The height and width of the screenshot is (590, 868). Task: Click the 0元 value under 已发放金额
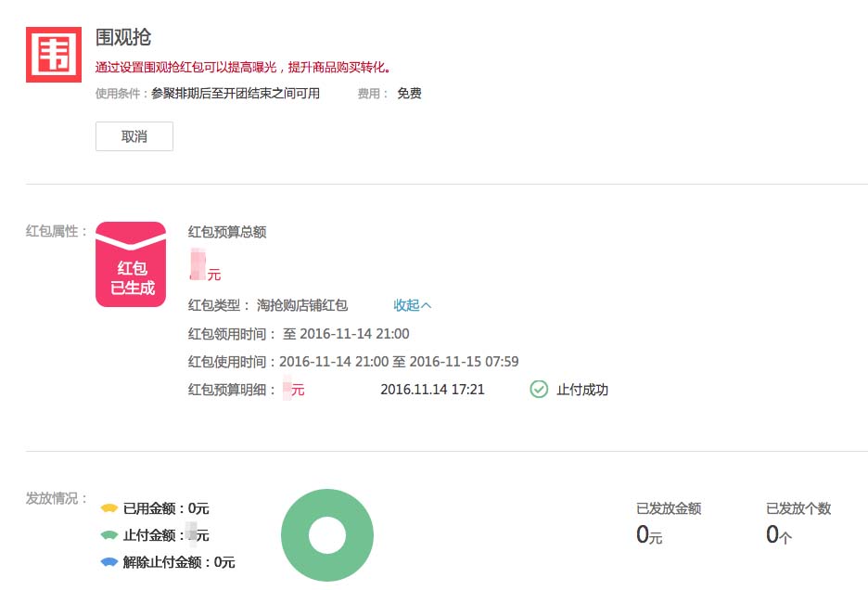(649, 534)
